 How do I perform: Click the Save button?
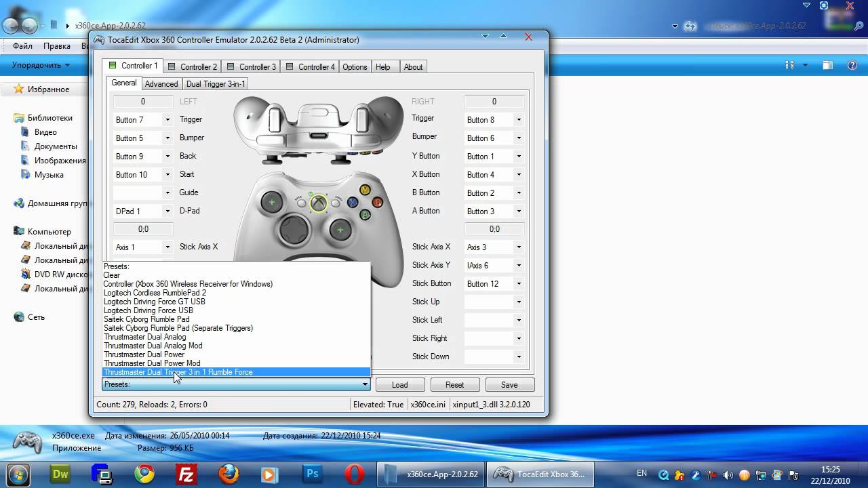[x=509, y=385]
